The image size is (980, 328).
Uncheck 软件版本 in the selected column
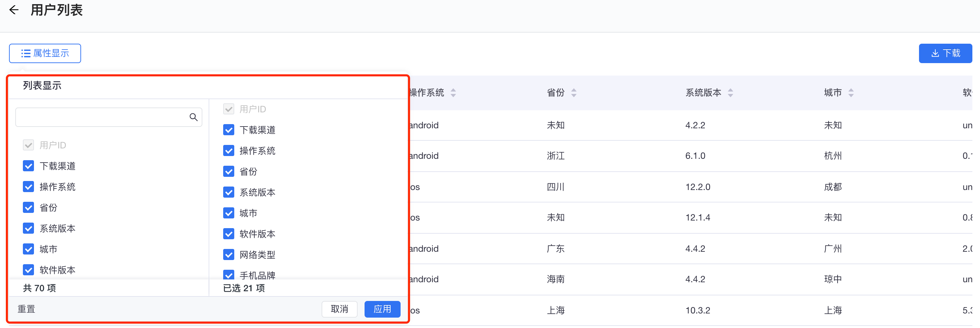pyautogui.click(x=229, y=234)
